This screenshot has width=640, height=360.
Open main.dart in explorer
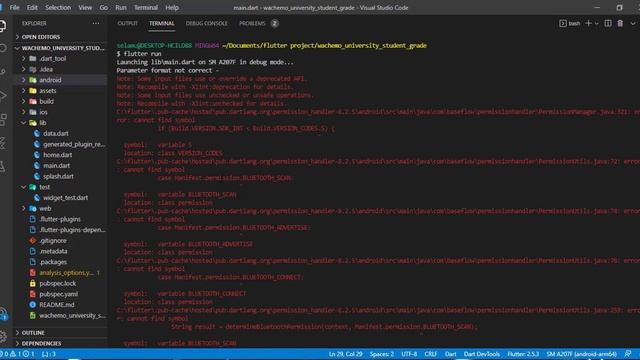click(56, 165)
